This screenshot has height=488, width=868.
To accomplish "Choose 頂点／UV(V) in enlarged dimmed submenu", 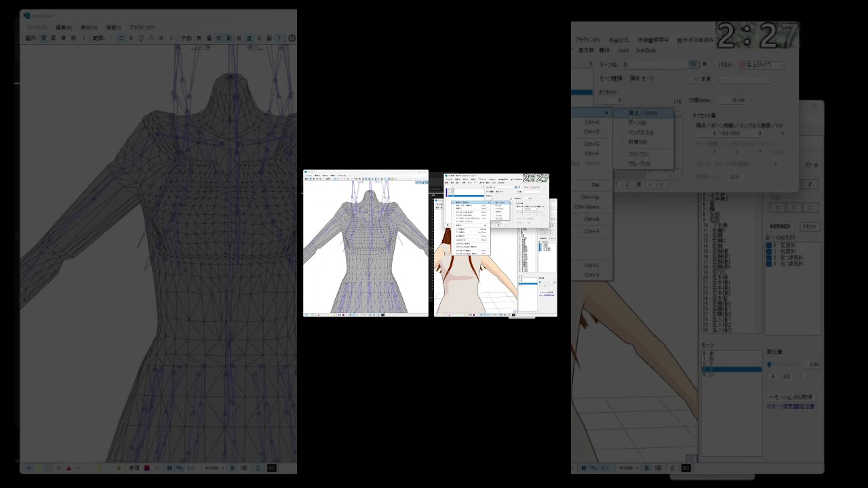I will pos(643,113).
